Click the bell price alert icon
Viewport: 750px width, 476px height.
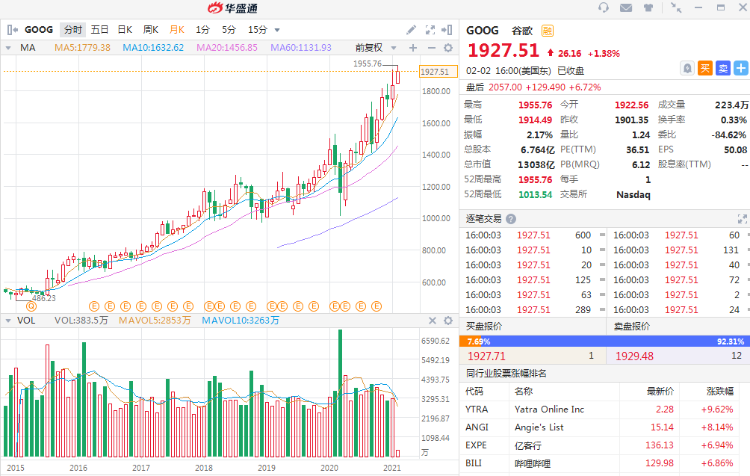[x=687, y=68]
